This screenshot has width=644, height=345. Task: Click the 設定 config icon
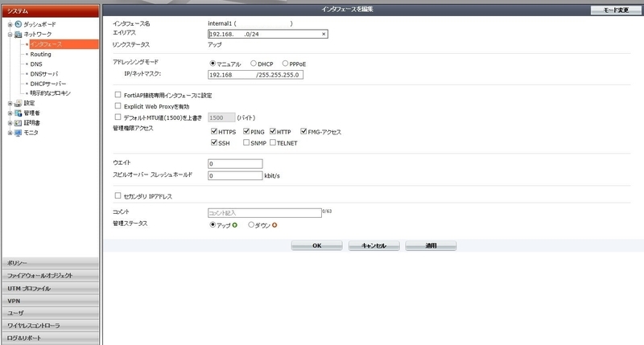click(x=18, y=104)
